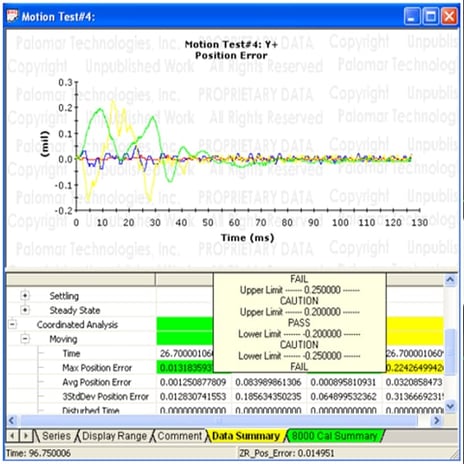464x464 pixels.
Task: Select the Avg Position Error row
Action: [x=96, y=382]
